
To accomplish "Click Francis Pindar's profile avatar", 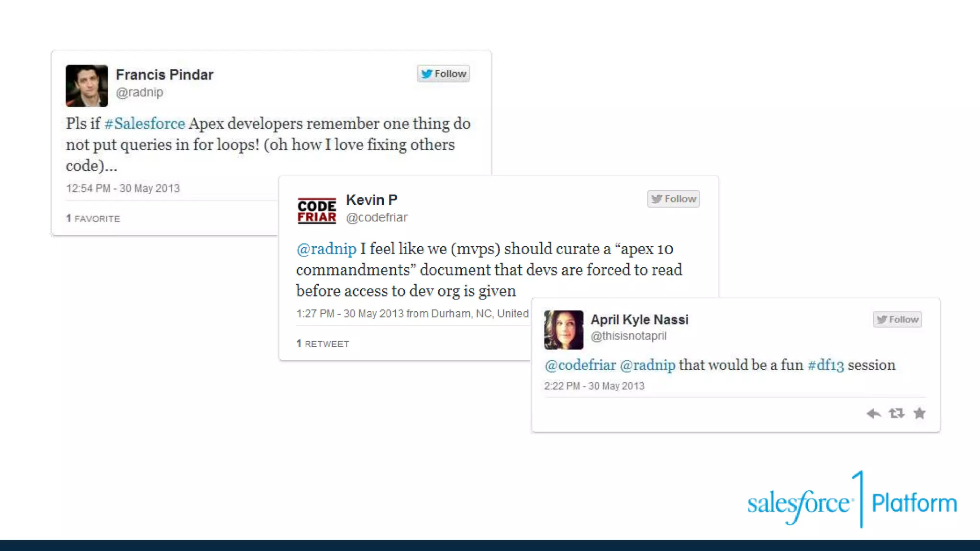I will pos(87,86).
